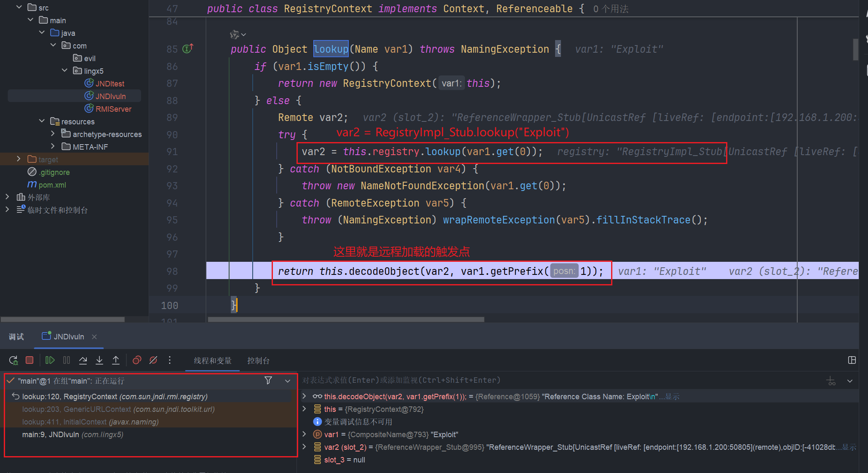Open the RMIServer class file

point(113,109)
